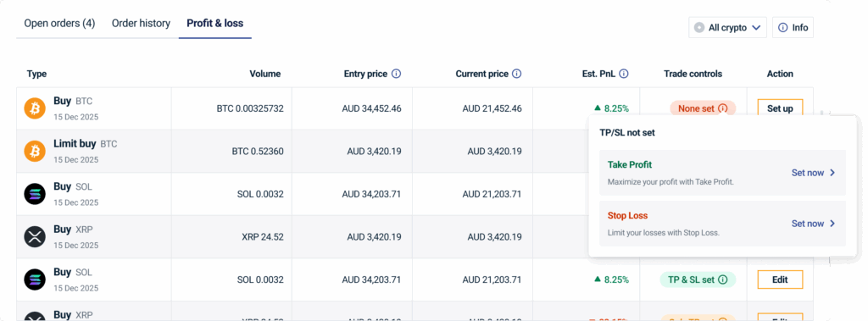Click info icon inside None set badge
868x321 pixels.
(x=722, y=109)
